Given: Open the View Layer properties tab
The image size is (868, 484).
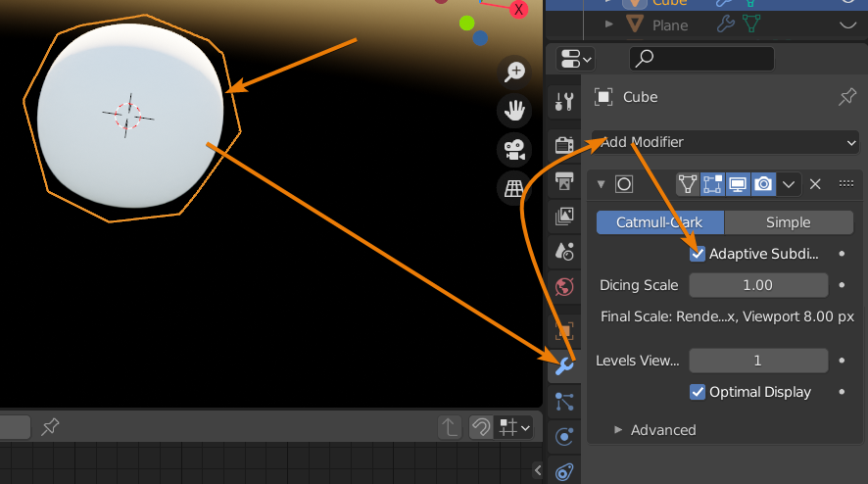Looking at the screenshot, I should 564,216.
